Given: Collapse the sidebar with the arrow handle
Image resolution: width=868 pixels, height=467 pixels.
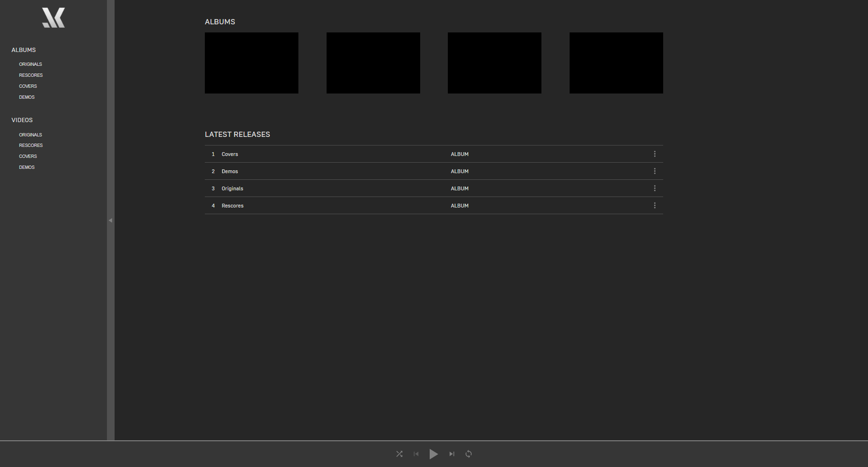Looking at the screenshot, I should (111, 220).
